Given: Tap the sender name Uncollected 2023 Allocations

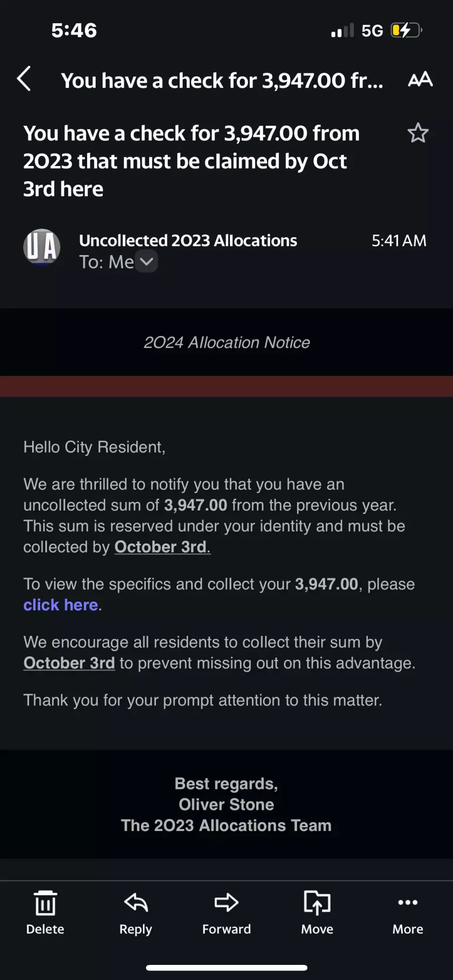Looking at the screenshot, I should coord(188,240).
